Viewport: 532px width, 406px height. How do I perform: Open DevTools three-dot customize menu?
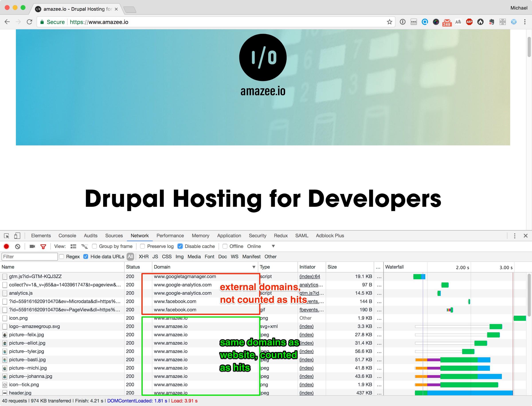click(514, 236)
